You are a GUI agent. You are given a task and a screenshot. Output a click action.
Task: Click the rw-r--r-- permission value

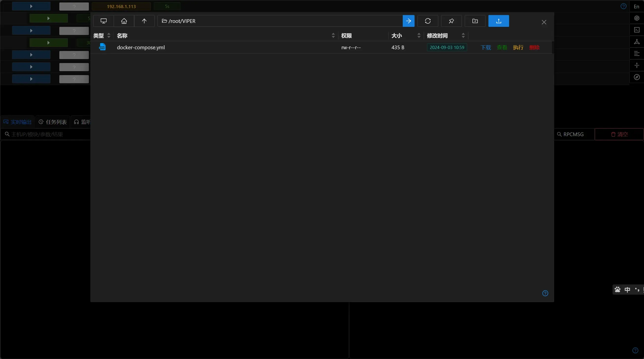pyautogui.click(x=351, y=48)
